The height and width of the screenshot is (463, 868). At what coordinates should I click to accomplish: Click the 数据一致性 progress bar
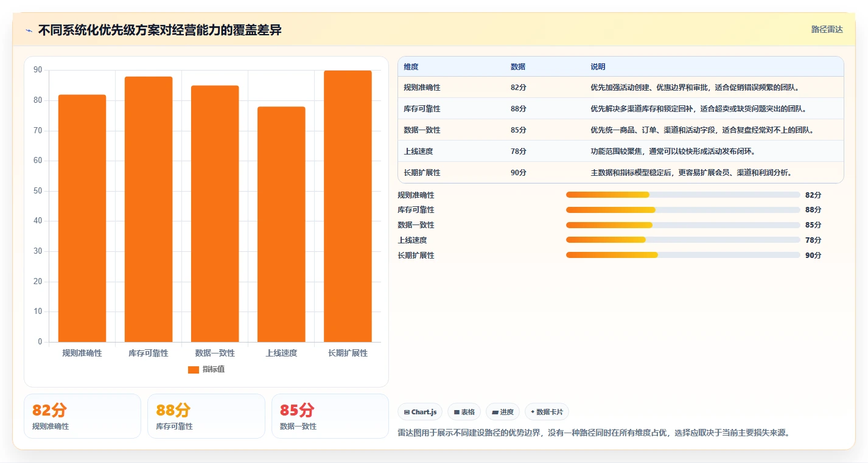point(683,225)
